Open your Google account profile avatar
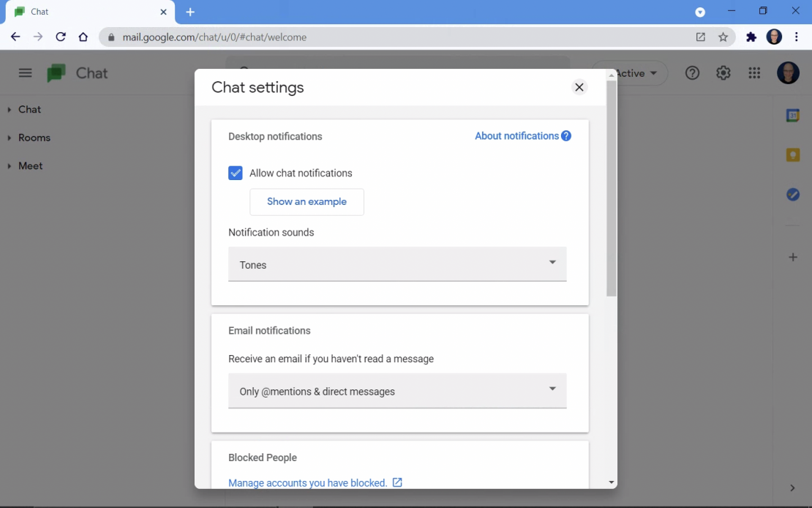 click(x=788, y=72)
